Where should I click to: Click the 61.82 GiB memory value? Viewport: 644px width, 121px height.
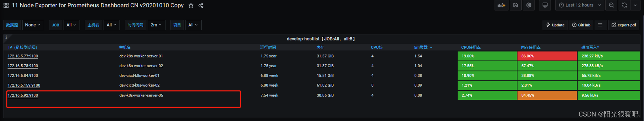coord(325,85)
